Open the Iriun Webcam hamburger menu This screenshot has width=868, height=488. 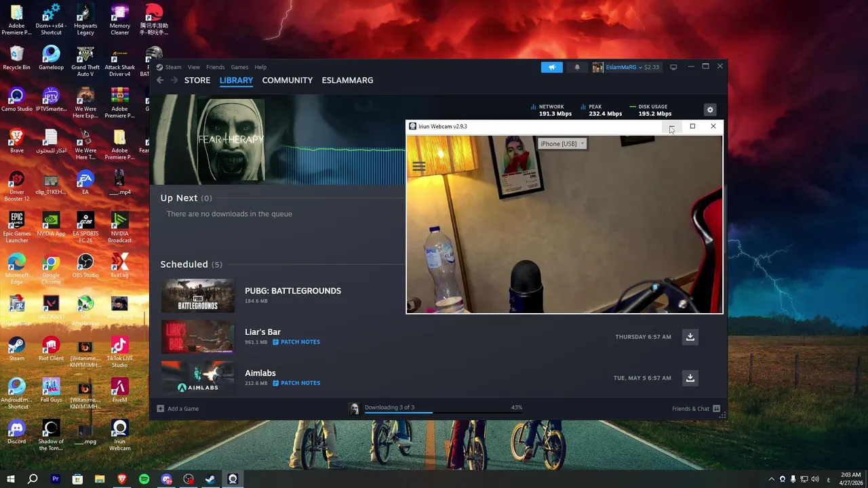(418, 166)
